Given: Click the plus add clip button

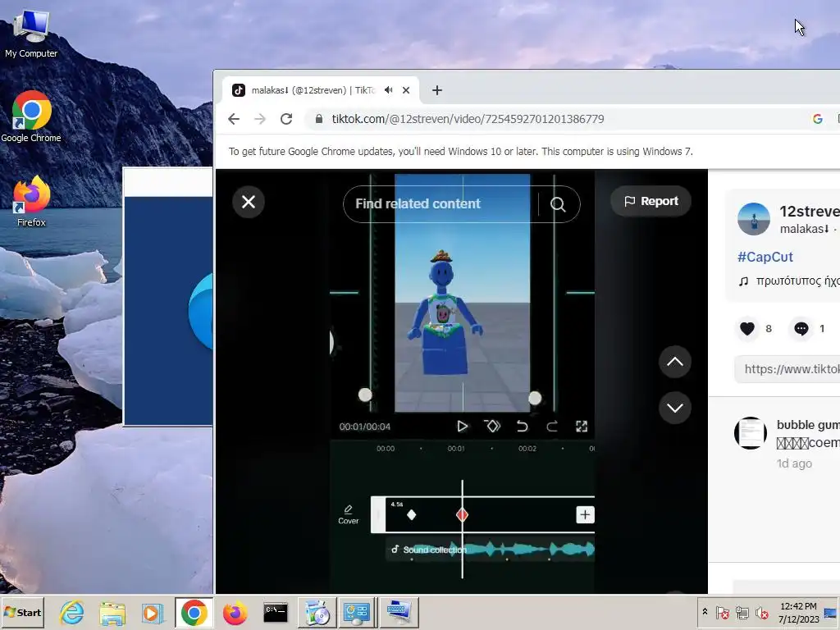Looking at the screenshot, I should coord(584,515).
